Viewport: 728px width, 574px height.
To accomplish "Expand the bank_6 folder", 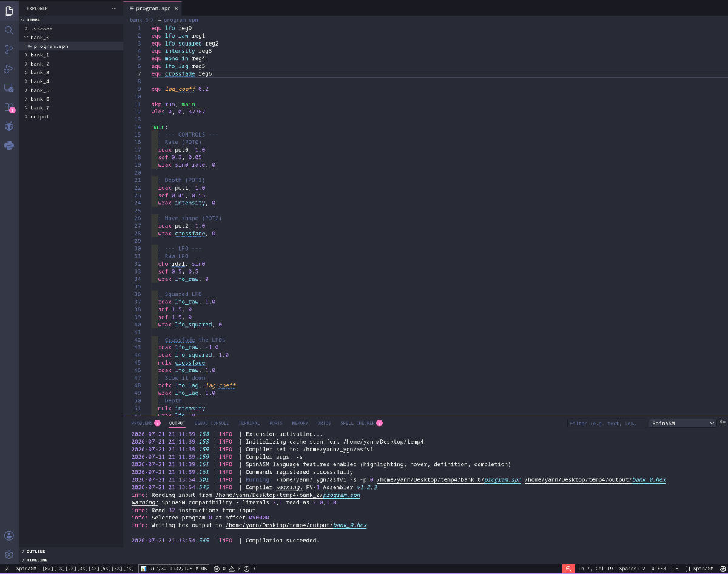I will click(72, 99).
